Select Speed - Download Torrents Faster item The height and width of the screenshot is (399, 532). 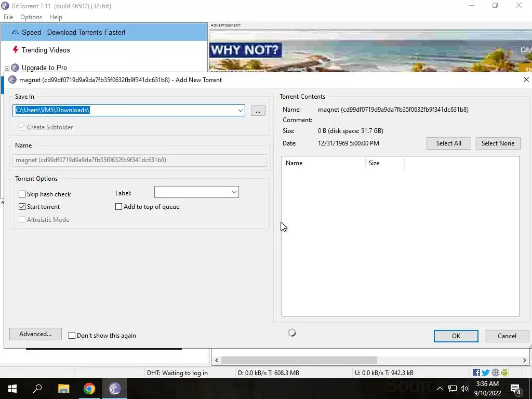click(104, 32)
